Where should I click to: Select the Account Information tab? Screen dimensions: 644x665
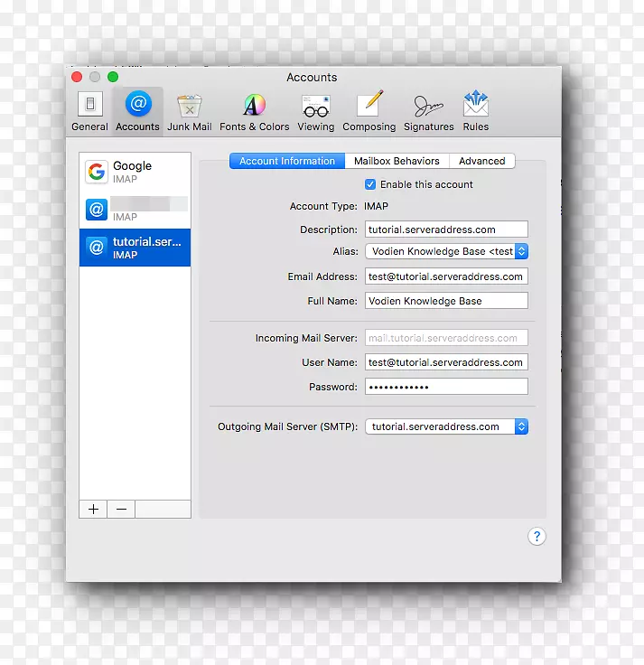pos(287,161)
